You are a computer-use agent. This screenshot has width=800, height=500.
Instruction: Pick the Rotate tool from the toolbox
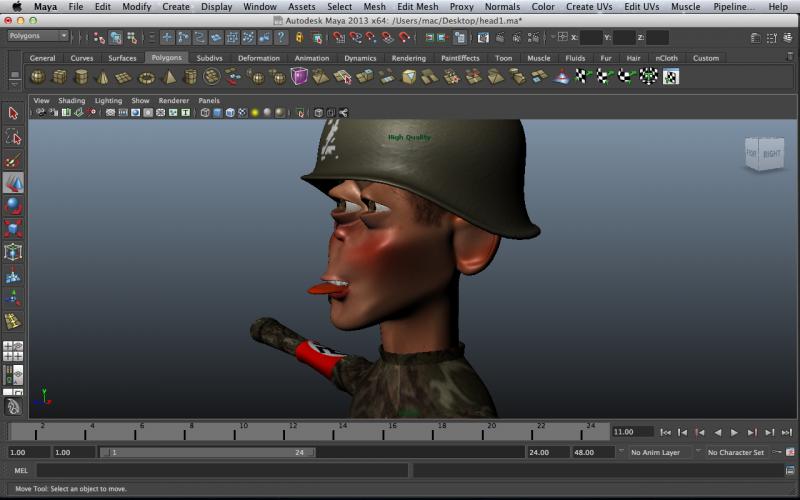(x=13, y=206)
